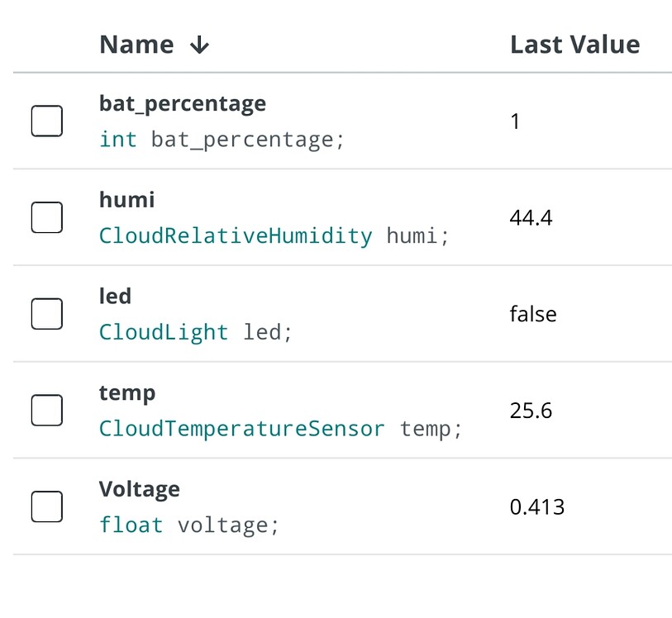Check the humi row checkbox
Screen dimensions: 672x618
click(46, 217)
